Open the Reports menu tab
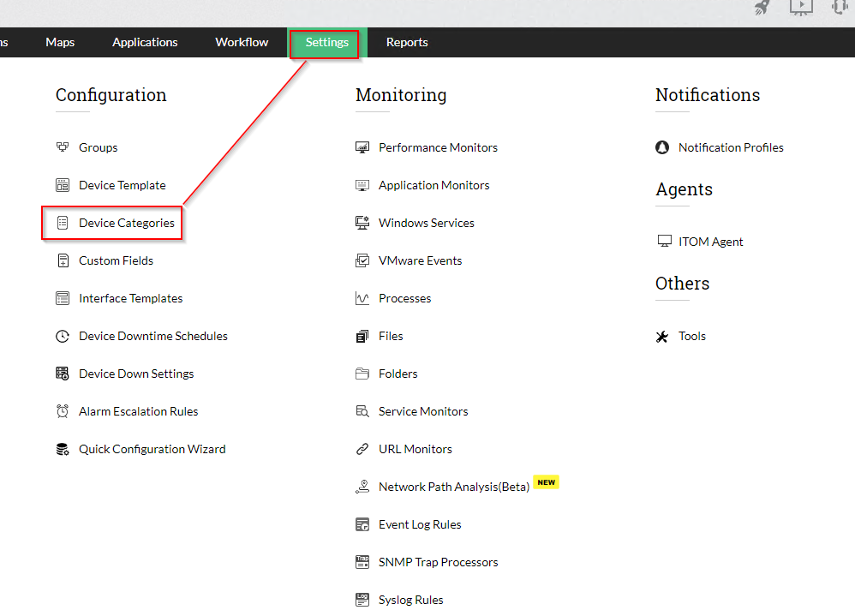The image size is (855, 616). [407, 42]
